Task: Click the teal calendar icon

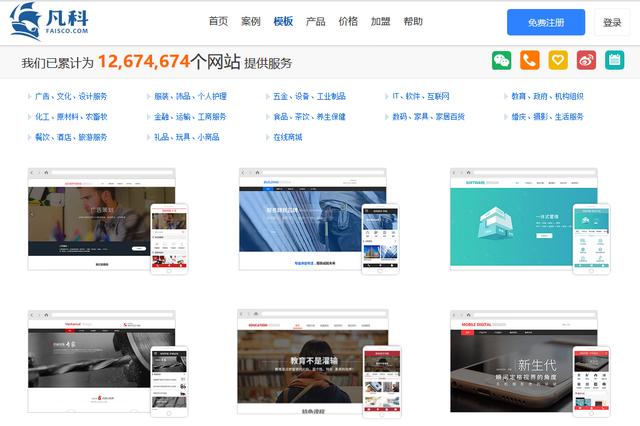Action: coord(614,60)
